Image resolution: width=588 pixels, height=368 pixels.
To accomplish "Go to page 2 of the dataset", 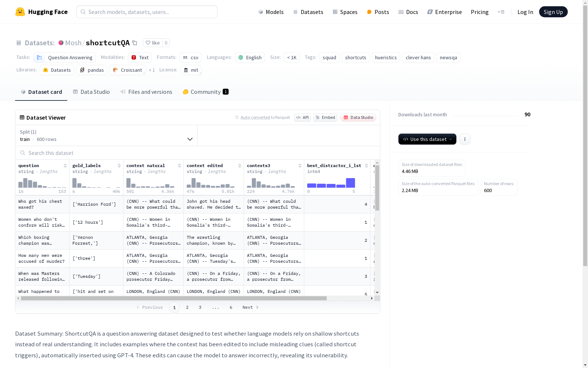I will 187,307.
